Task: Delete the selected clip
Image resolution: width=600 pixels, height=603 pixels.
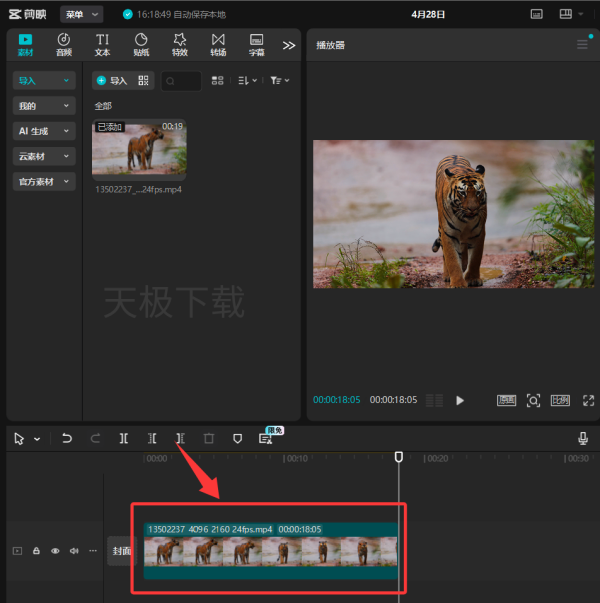Action: tap(209, 438)
